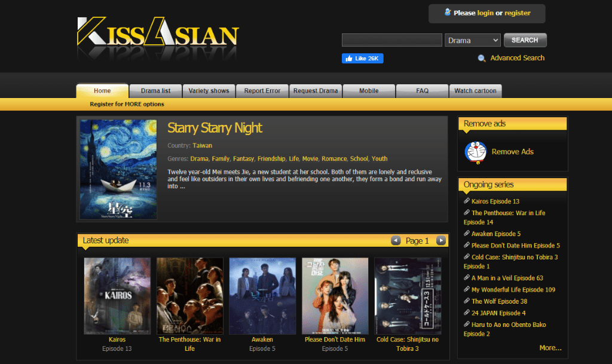
Task: Select the Romance genre link
Action: tap(334, 159)
